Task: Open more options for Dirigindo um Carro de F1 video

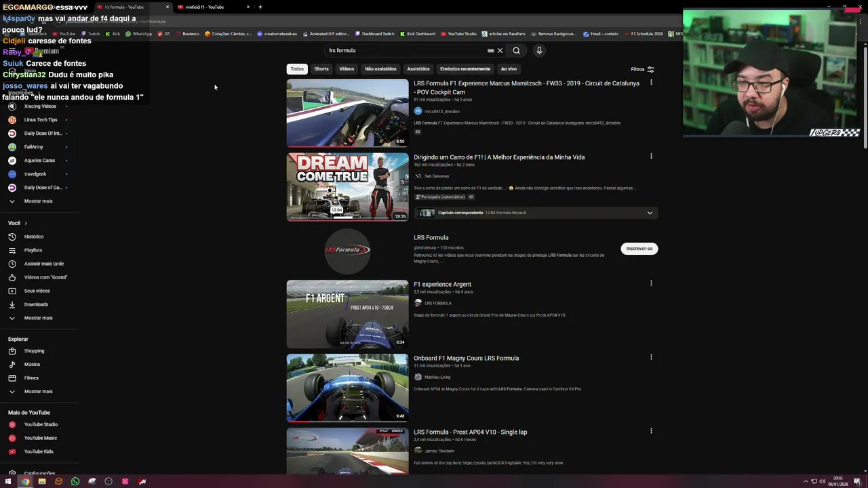Action: pyautogui.click(x=651, y=156)
